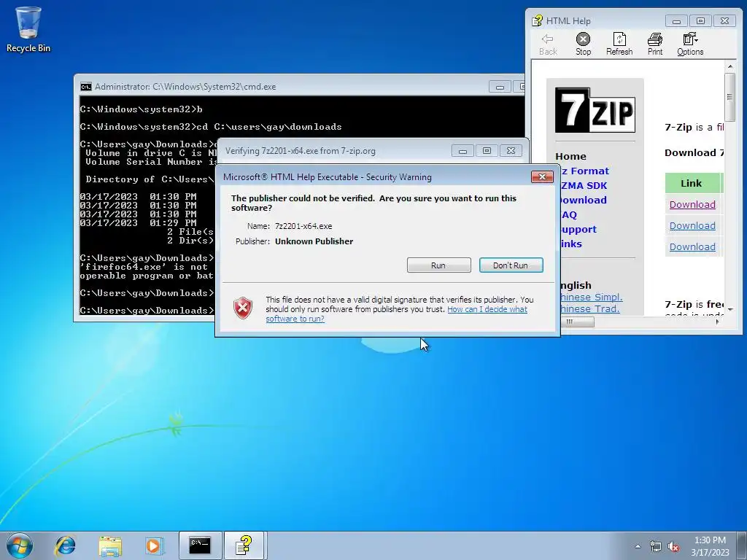Show hidden tray icons
This screenshot has height=560, width=747.
(x=638, y=547)
